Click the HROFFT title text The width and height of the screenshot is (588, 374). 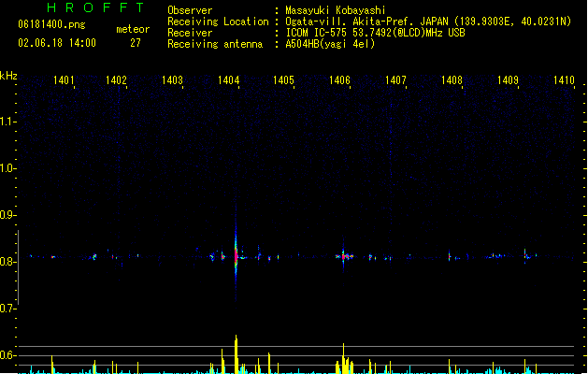(x=96, y=7)
